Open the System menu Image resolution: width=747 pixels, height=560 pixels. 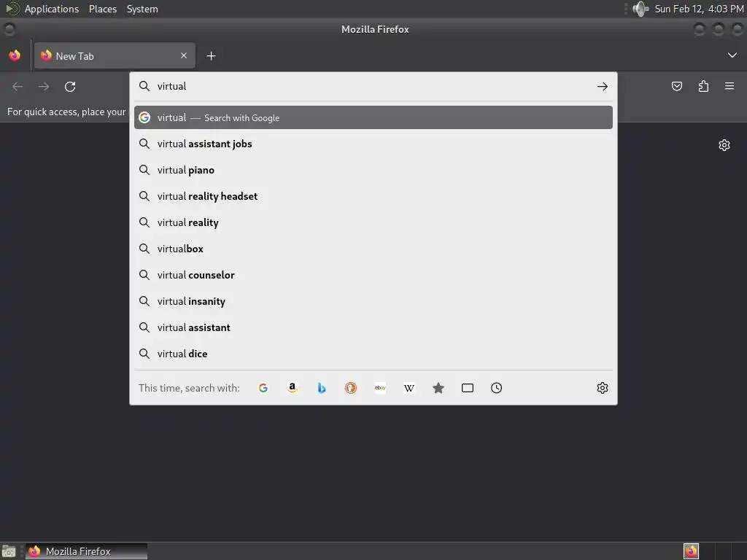142,9
